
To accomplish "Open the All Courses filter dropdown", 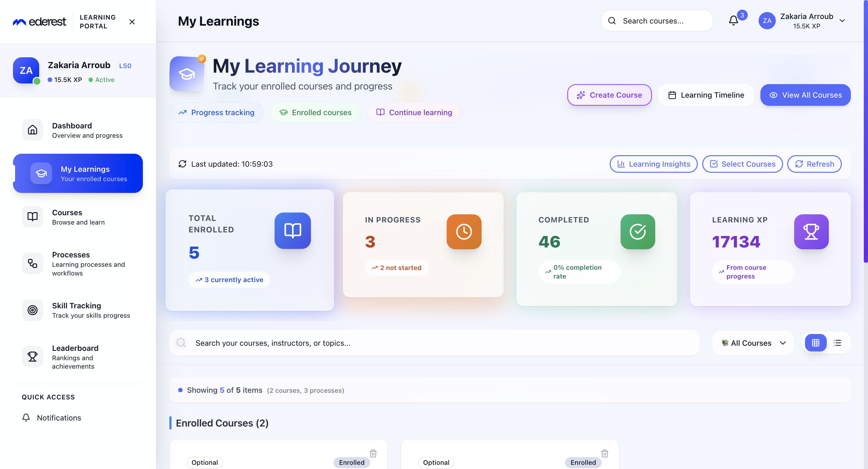I will point(753,343).
